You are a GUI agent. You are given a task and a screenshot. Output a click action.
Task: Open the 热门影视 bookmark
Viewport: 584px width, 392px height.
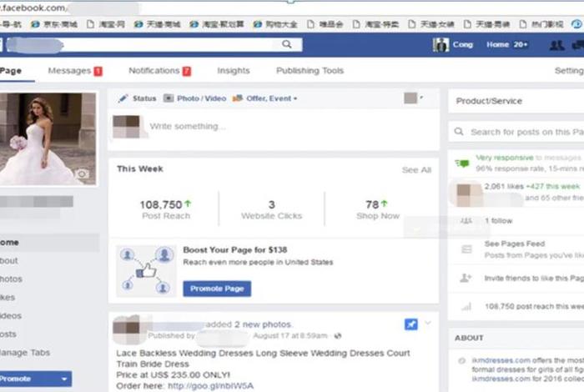(541, 24)
